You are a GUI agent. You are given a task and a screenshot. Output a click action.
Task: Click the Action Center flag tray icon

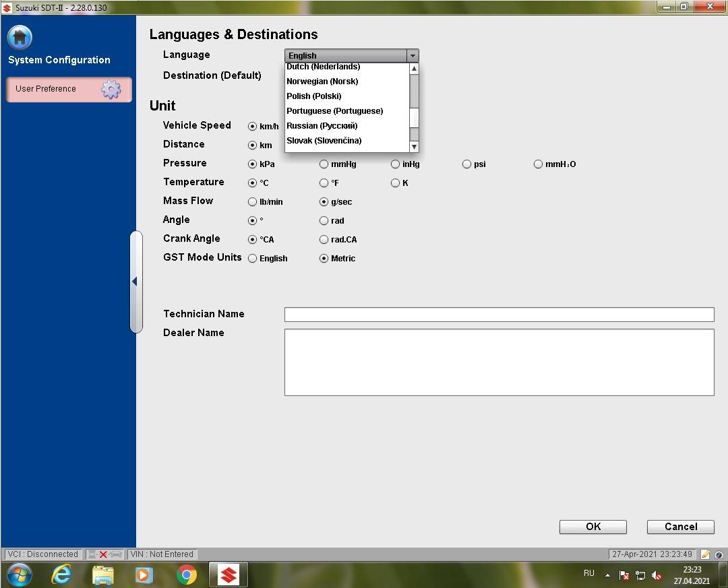point(624,575)
